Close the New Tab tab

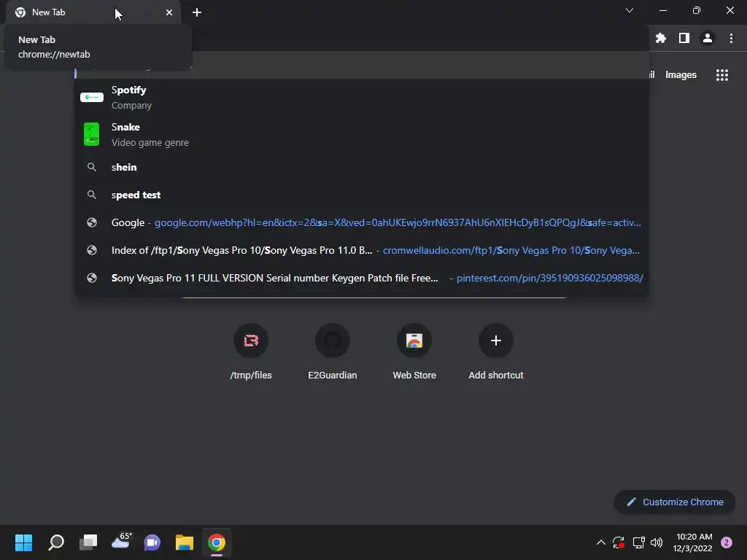169,12
